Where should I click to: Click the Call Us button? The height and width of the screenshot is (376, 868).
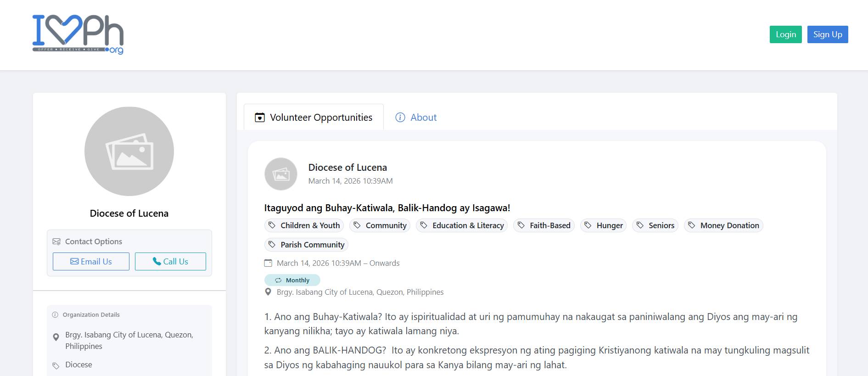pyautogui.click(x=170, y=261)
